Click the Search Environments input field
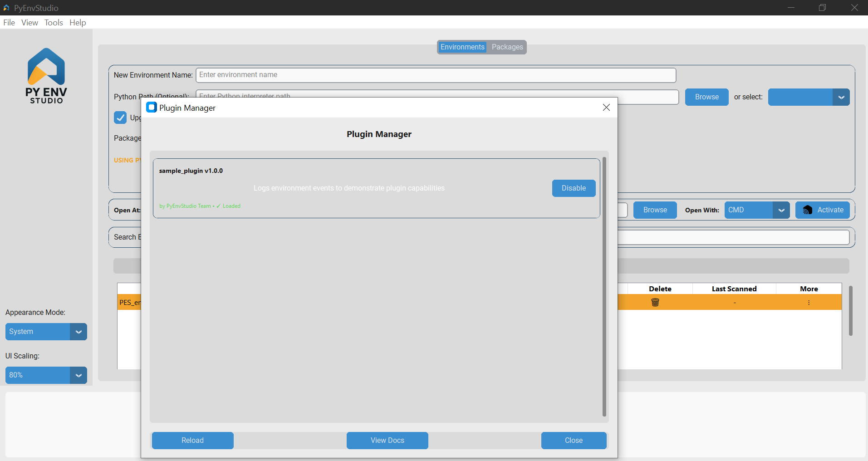Image resolution: width=868 pixels, height=461 pixels. pos(733,237)
